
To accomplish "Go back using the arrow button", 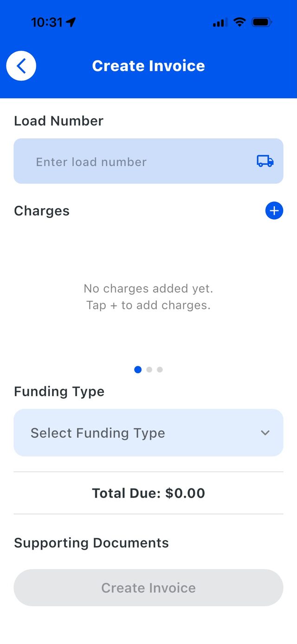I will coord(21,66).
